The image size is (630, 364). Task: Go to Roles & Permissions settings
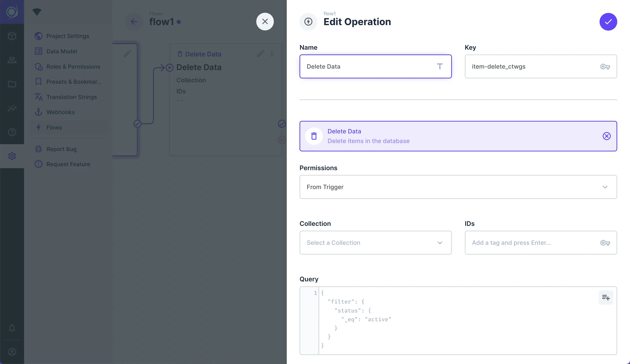[x=73, y=67]
